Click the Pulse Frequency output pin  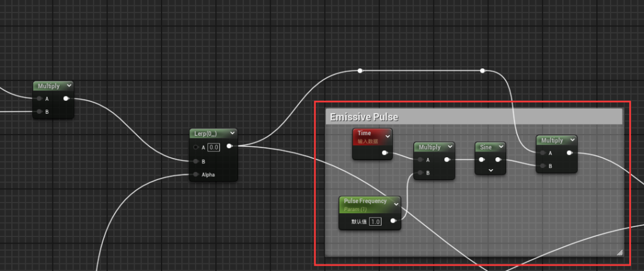tap(393, 221)
